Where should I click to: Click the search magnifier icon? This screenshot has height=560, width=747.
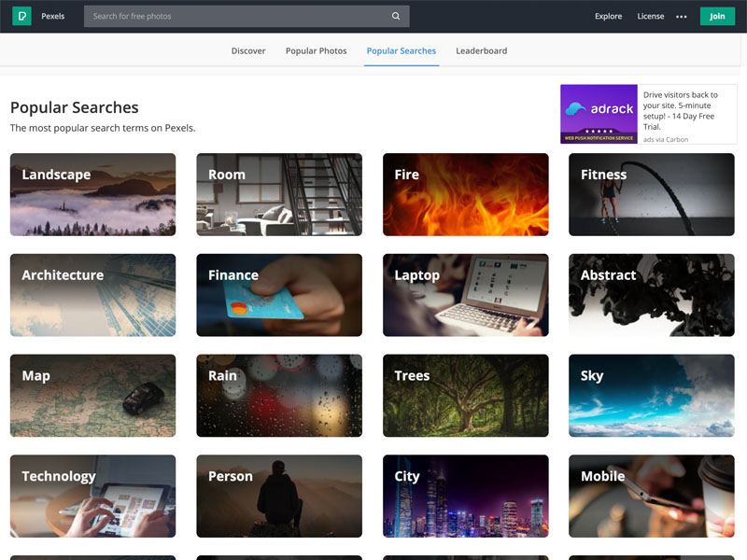[x=396, y=16]
